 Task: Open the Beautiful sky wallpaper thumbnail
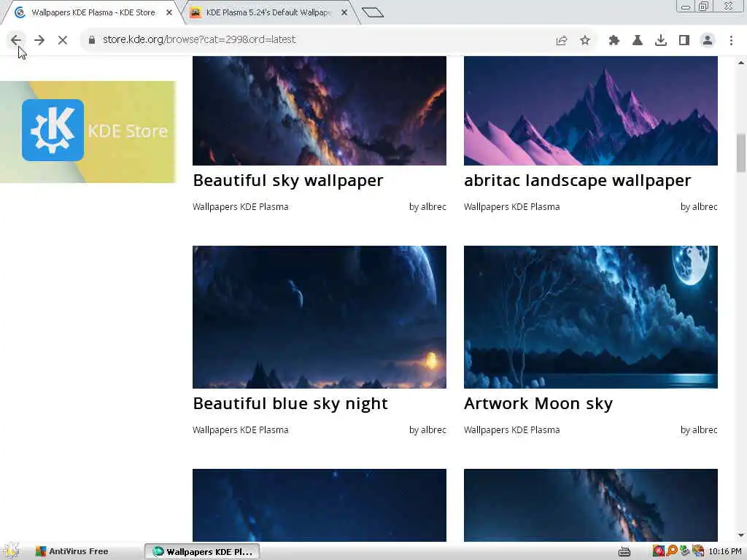point(320,111)
